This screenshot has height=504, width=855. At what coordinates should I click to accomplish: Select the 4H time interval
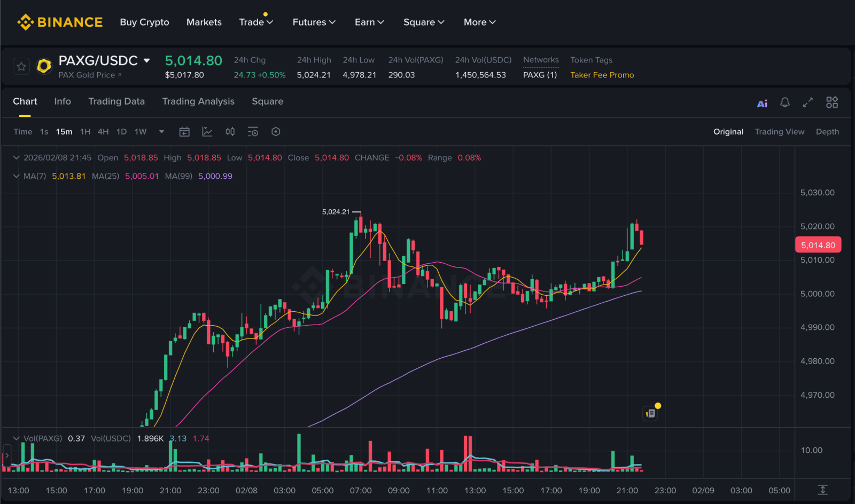[x=103, y=132]
